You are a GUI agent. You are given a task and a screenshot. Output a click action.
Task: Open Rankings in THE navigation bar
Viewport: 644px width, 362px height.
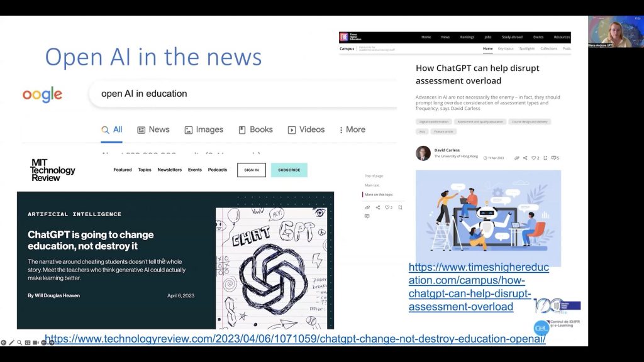click(x=467, y=37)
